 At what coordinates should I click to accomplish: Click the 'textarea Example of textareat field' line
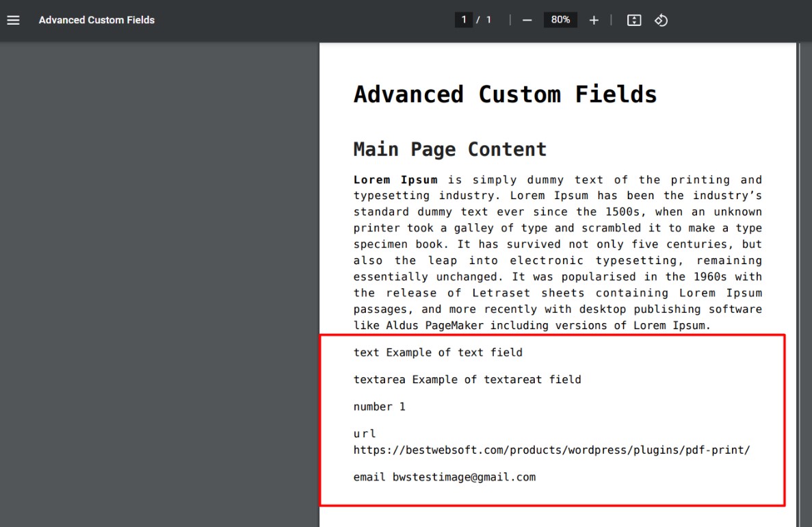[467, 379]
